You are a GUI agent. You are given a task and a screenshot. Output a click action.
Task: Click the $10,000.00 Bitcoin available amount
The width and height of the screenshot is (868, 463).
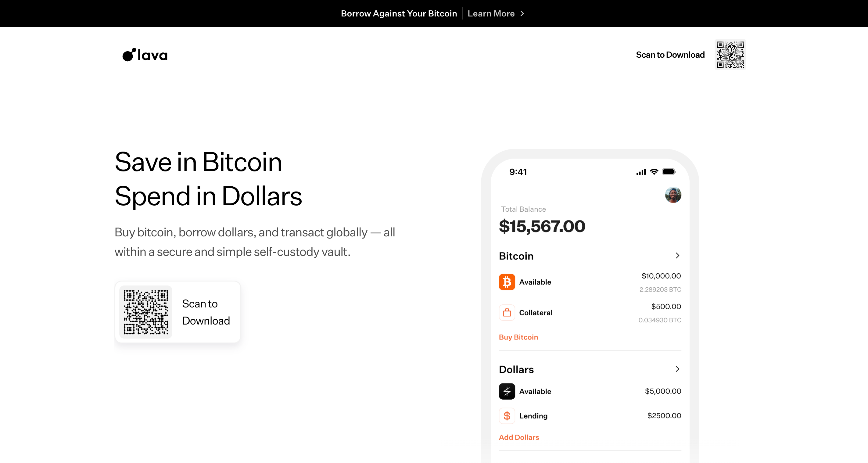coord(661,276)
